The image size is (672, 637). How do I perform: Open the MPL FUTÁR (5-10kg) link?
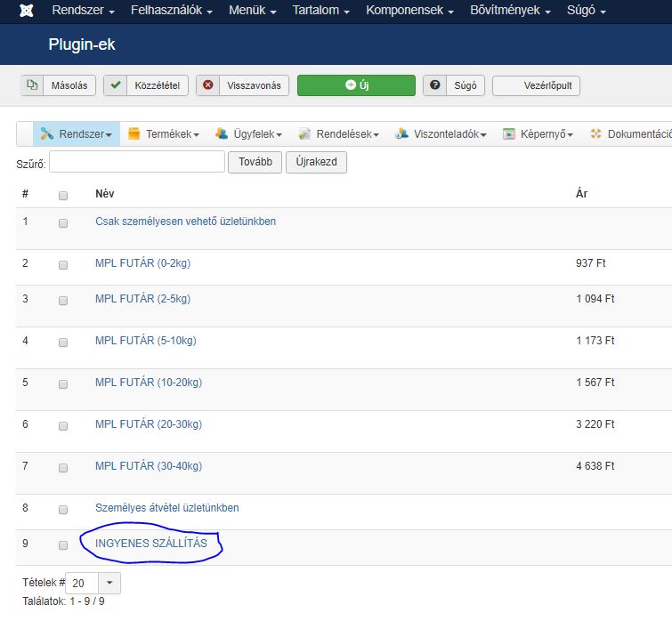tap(146, 340)
